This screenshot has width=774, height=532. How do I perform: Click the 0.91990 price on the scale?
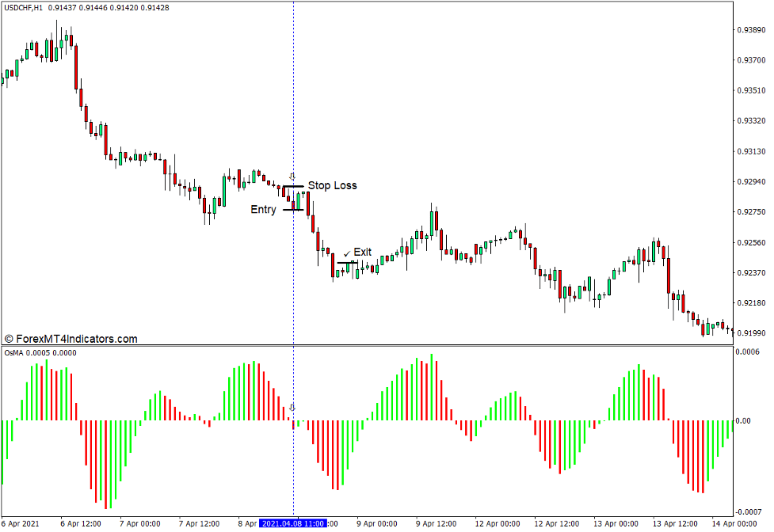pos(749,333)
